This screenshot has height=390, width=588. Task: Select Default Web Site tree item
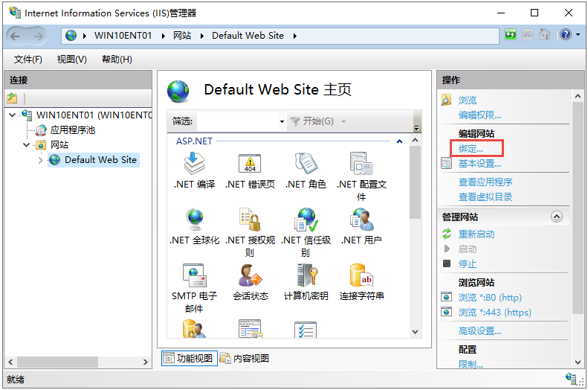click(x=100, y=160)
